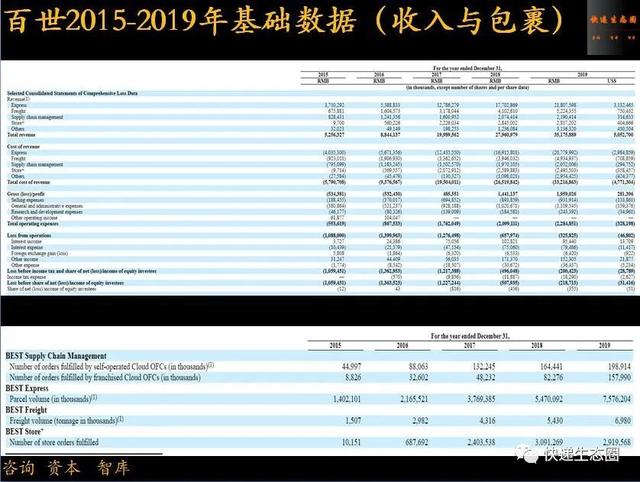Click the 2017 column header in lower table
The height and width of the screenshot is (482, 640).
(469, 346)
